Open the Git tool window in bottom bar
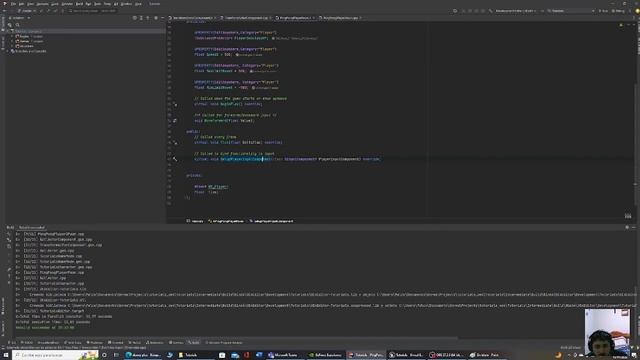Screen dimensions: 640x360 point(12,343)
